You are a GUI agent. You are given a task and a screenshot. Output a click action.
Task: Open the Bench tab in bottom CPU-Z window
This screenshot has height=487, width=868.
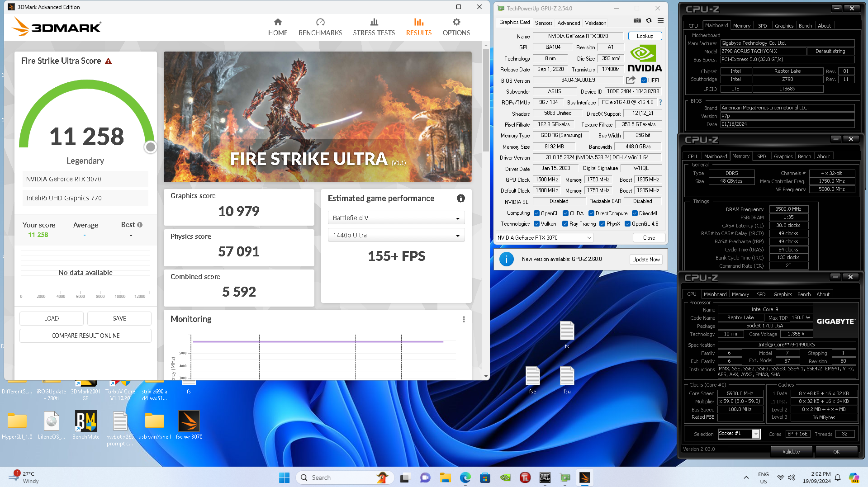click(804, 294)
